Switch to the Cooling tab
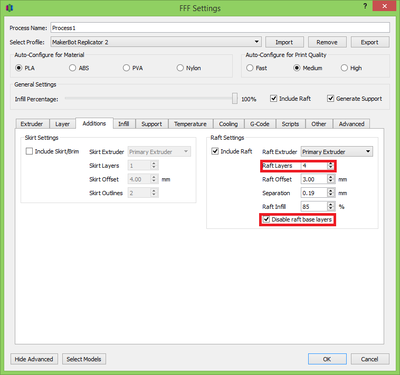400x375 pixels. pyautogui.click(x=229, y=124)
